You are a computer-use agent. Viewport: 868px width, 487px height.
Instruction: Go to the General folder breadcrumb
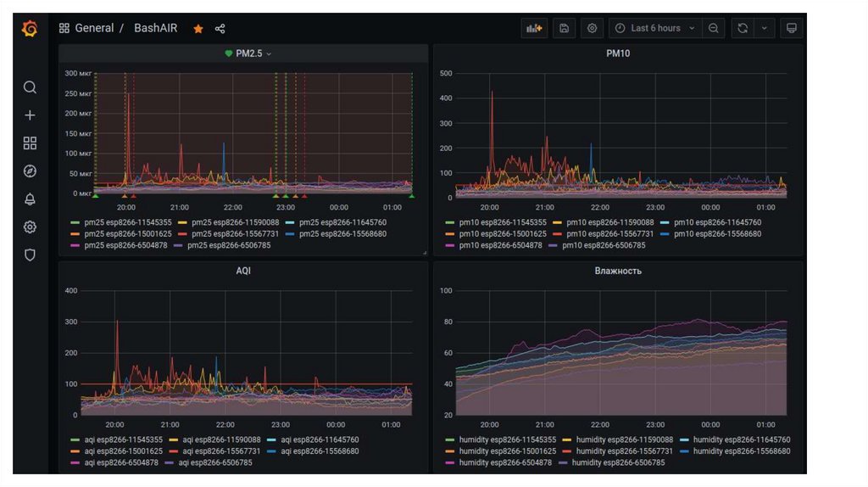(x=94, y=28)
